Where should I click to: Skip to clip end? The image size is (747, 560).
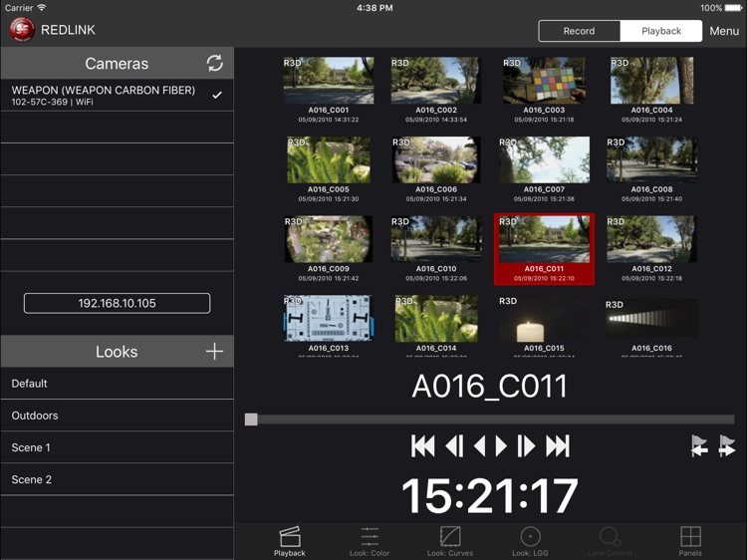click(558, 446)
